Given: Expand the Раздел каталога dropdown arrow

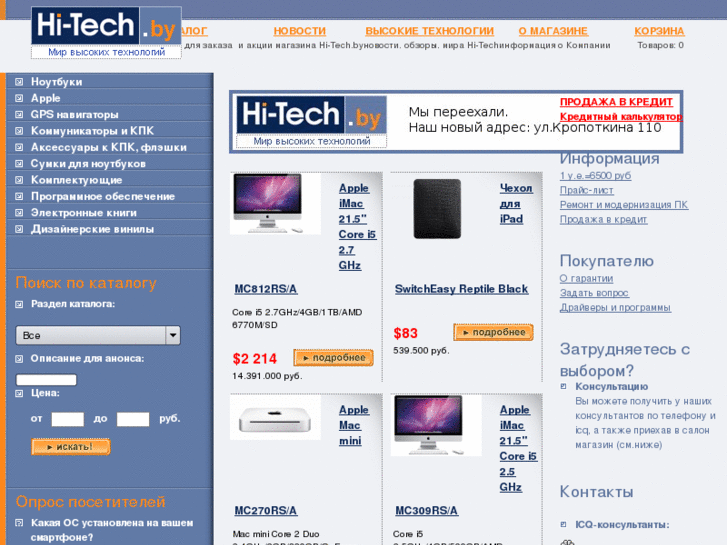Looking at the screenshot, I should (x=173, y=335).
